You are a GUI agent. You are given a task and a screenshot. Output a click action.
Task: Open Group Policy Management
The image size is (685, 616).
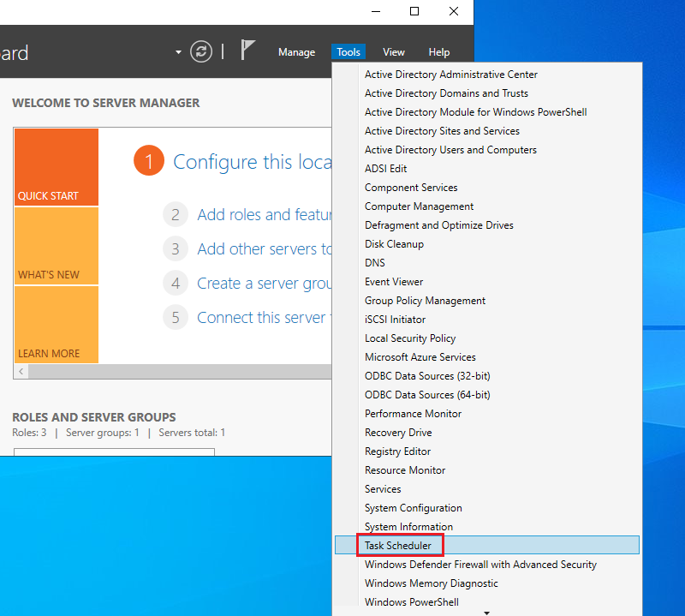coord(425,301)
